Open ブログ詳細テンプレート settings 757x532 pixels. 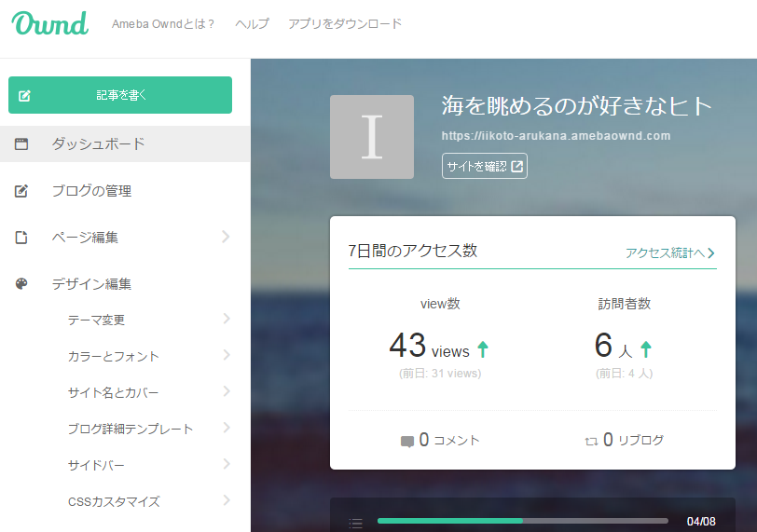131,429
